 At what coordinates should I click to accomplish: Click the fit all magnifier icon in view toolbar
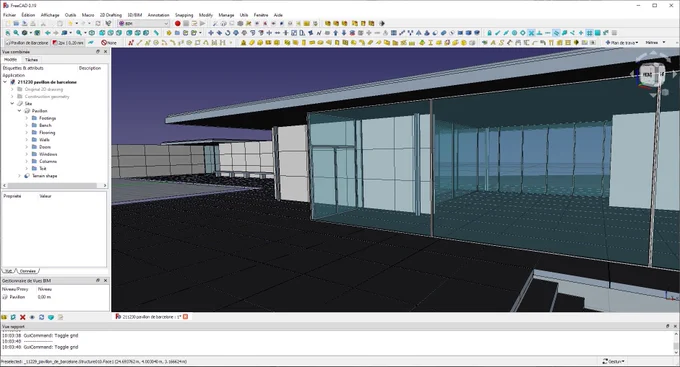click(x=7, y=33)
